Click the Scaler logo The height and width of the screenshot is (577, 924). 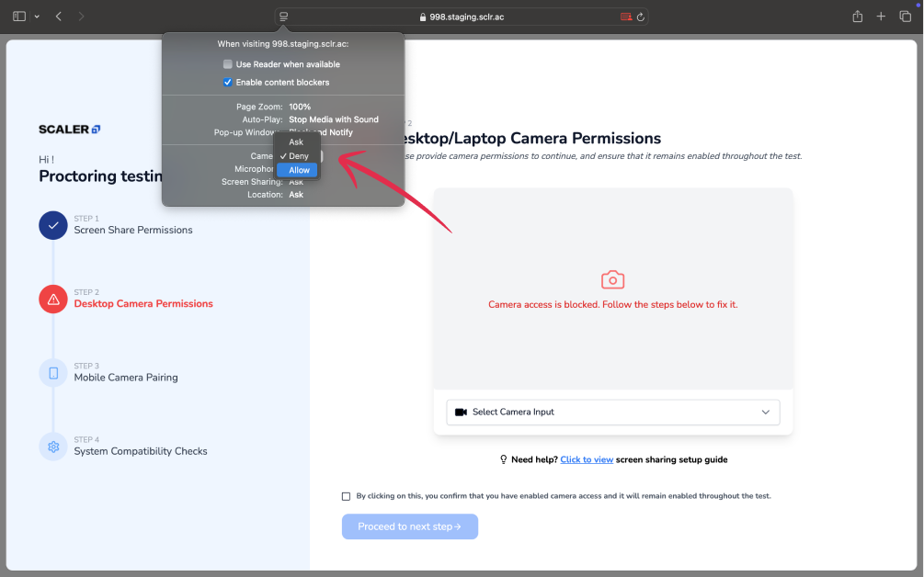click(70, 129)
